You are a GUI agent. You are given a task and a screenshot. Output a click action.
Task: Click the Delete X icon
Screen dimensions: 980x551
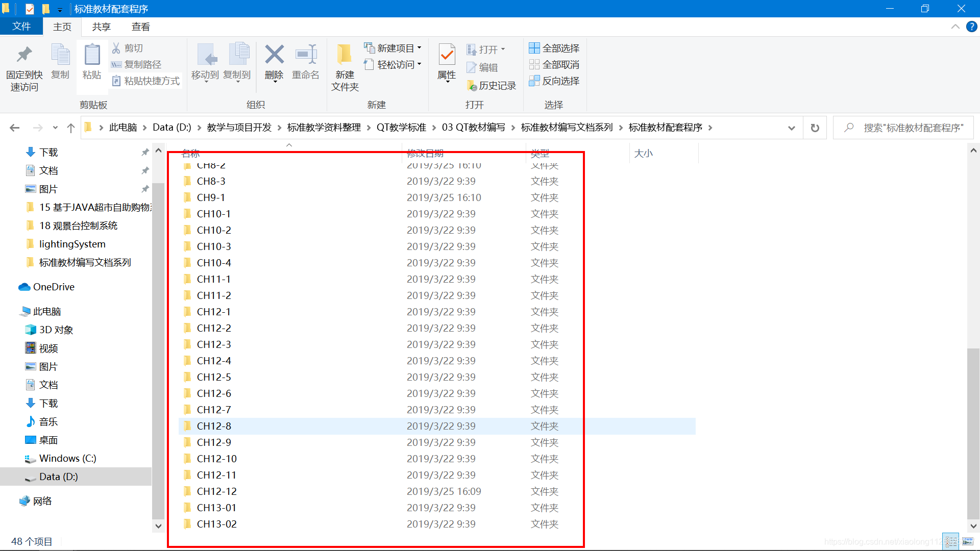274,55
